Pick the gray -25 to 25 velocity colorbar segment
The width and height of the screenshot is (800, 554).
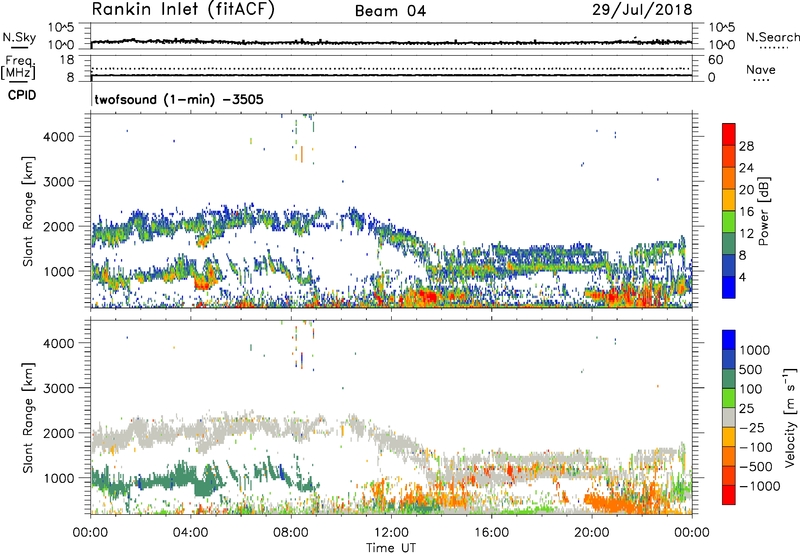(x=729, y=417)
